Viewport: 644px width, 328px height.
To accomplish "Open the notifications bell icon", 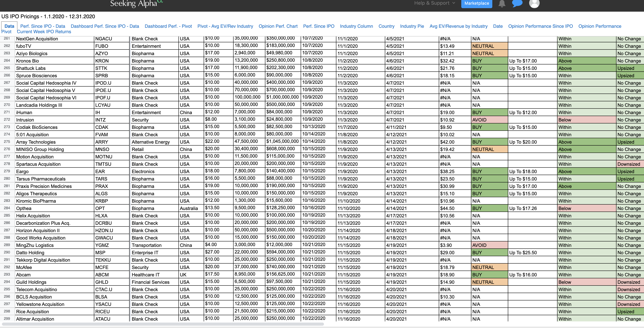I will tap(502, 3).
